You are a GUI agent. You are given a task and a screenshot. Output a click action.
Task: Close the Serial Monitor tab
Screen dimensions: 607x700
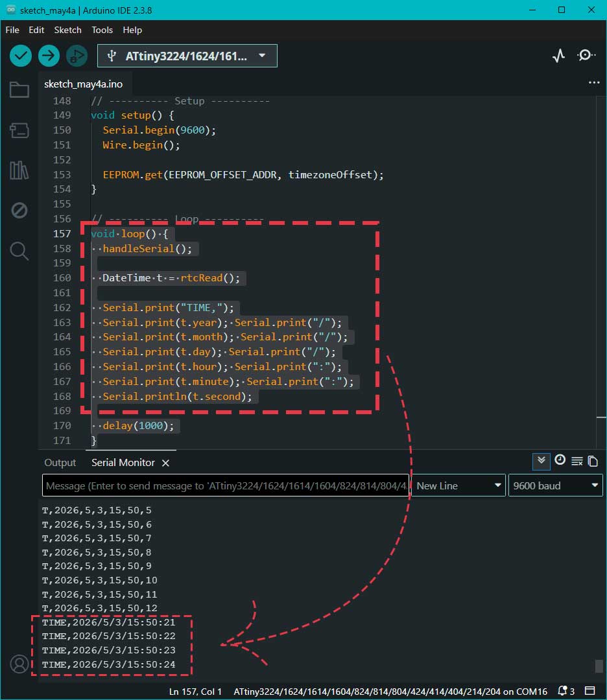coord(166,463)
